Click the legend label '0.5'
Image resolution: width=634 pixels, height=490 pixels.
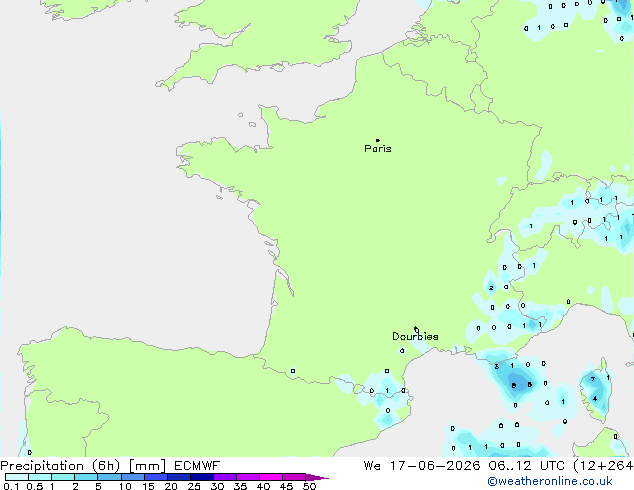tap(35, 486)
